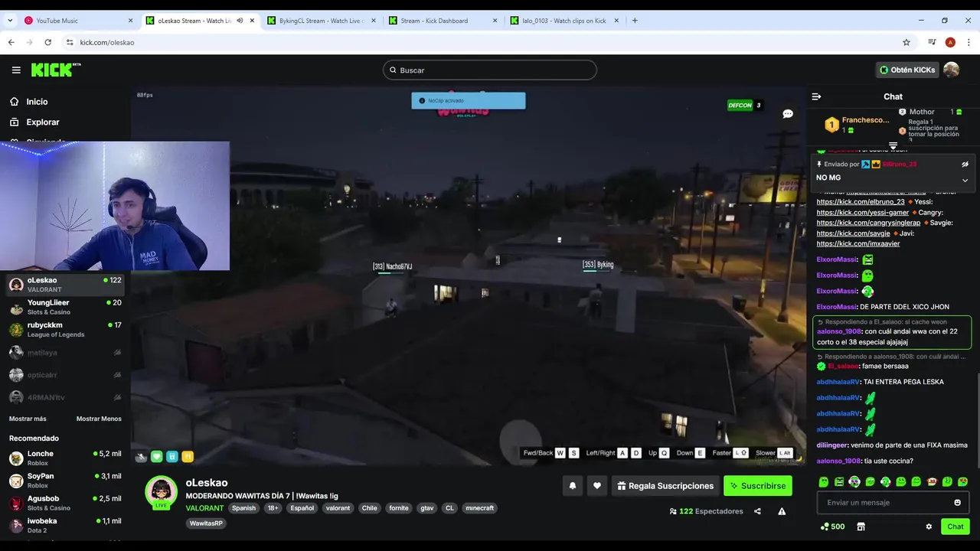Open the user profile avatar menu
Image resolution: width=980 pixels, height=551 pixels.
click(951, 70)
